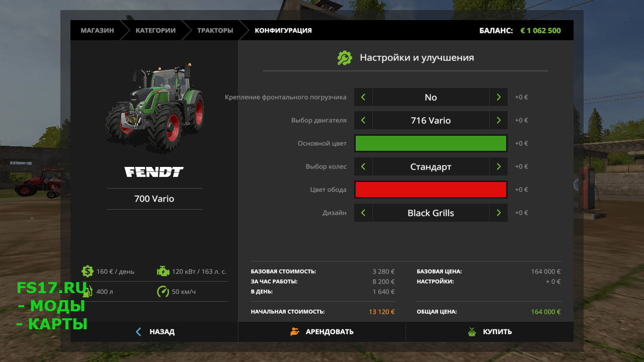Open the green main color swatch

[x=431, y=143]
